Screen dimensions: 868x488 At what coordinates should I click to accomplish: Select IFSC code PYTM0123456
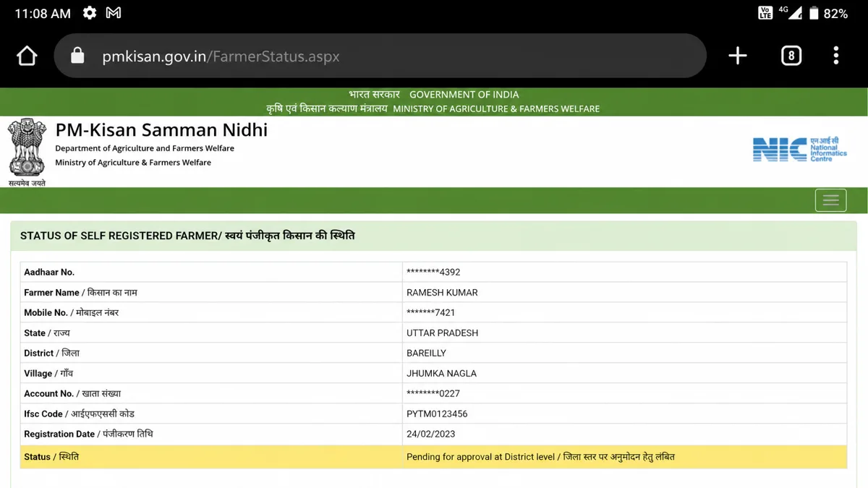pyautogui.click(x=437, y=414)
